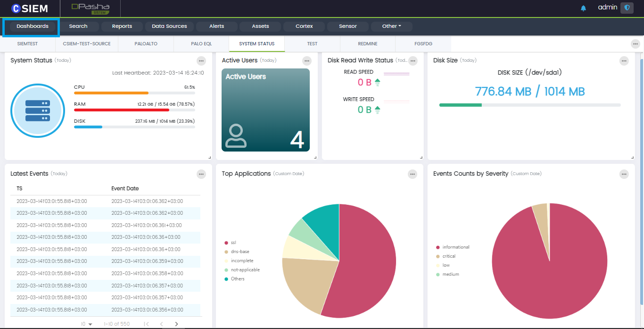Open System Status widget options menu
This screenshot has width=644, height=329.
pos(201,61)
